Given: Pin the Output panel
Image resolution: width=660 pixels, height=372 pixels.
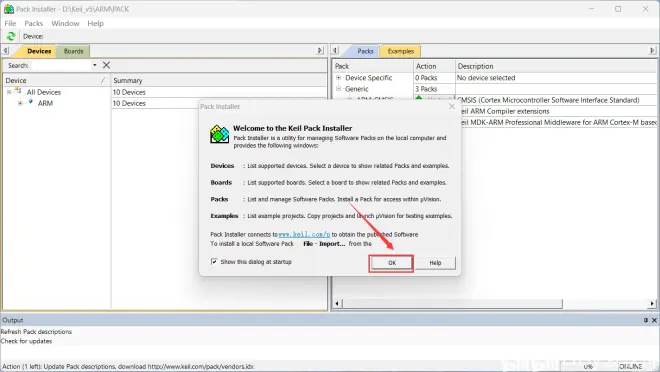Looking at the screenshot, I should 646,320.
